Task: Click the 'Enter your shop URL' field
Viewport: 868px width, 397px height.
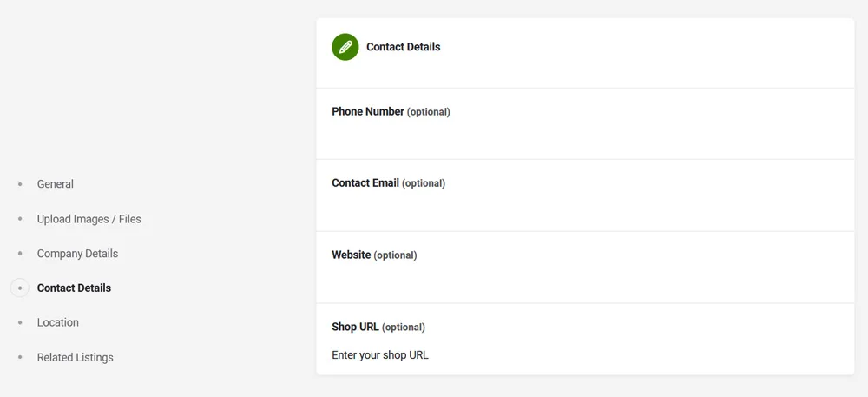Action: click(584, 355)
